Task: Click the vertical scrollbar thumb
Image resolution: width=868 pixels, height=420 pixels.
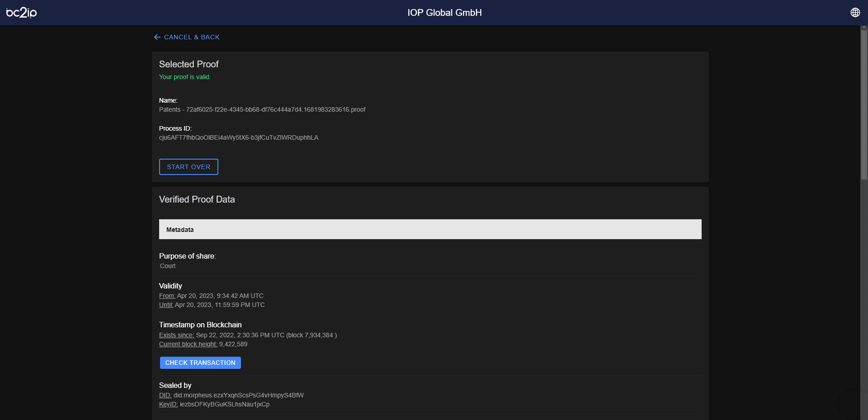Action: 864,104
